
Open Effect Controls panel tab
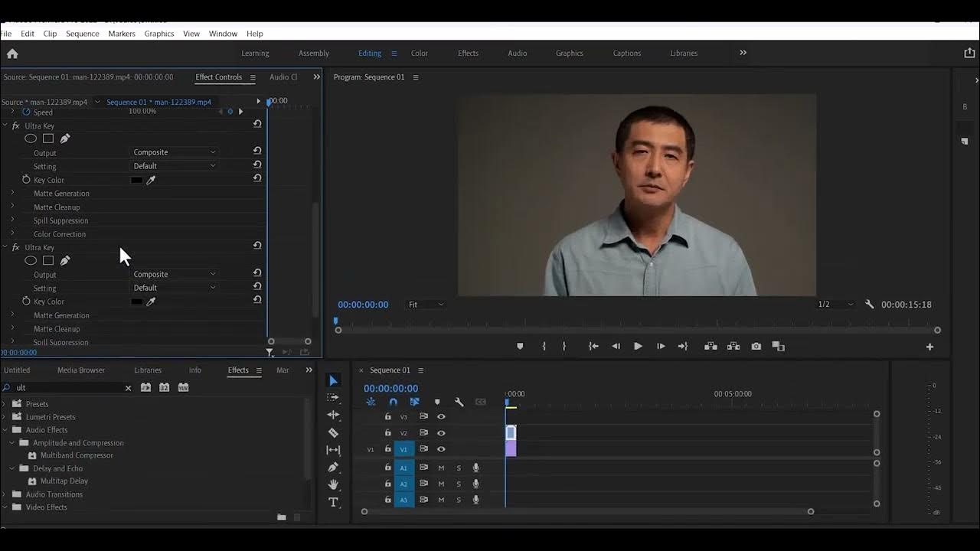pyautogui.click(x=219, y=77)
